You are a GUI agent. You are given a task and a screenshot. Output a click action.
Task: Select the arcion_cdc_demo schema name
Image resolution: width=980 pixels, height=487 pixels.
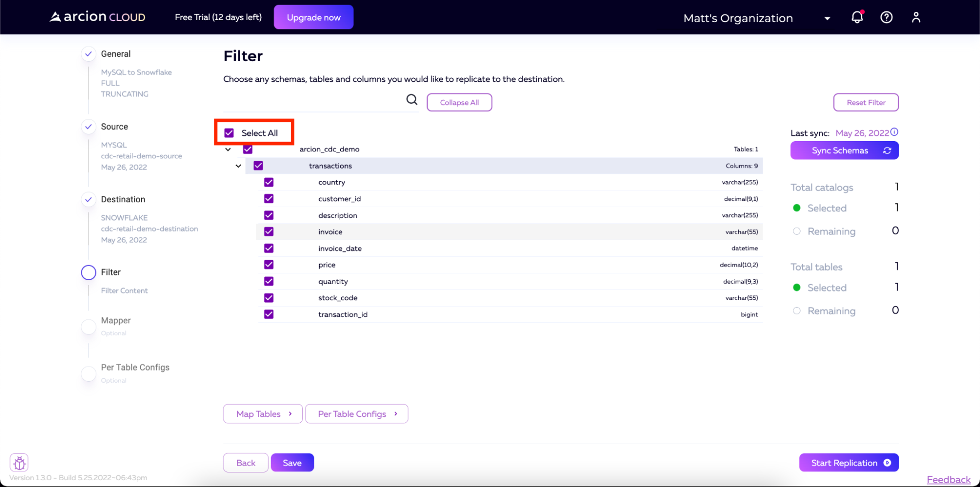329,149
